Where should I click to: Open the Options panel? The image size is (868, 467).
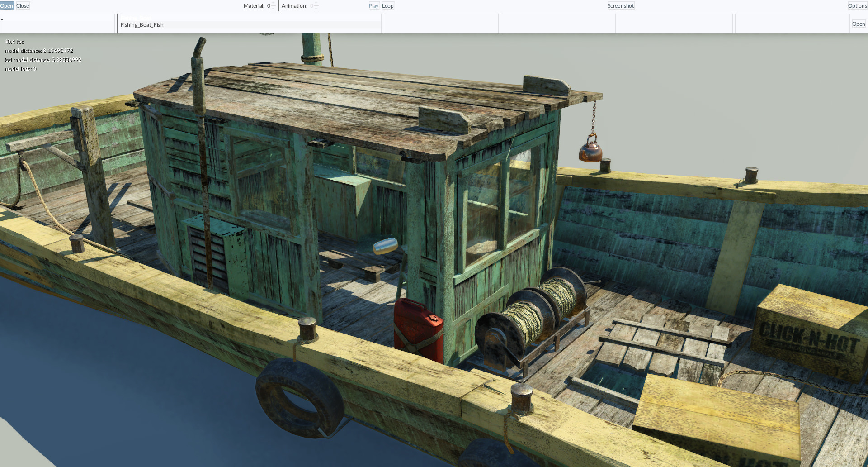[858, 6]
